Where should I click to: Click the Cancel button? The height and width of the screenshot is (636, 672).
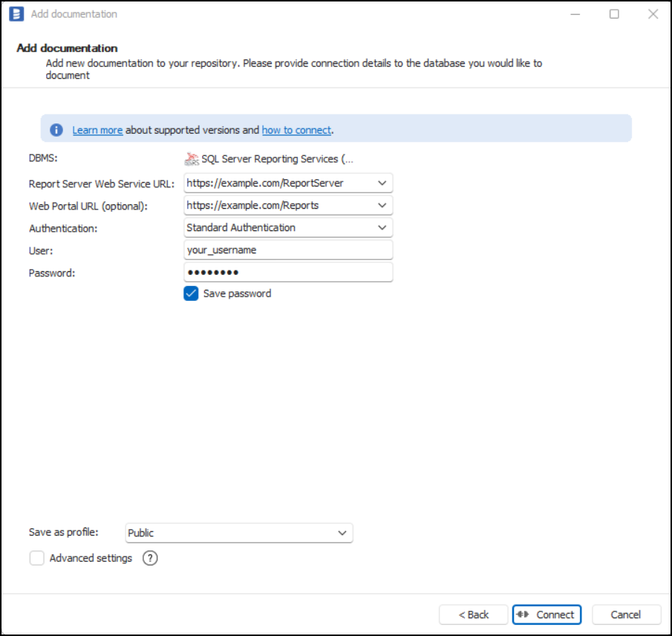626,614
